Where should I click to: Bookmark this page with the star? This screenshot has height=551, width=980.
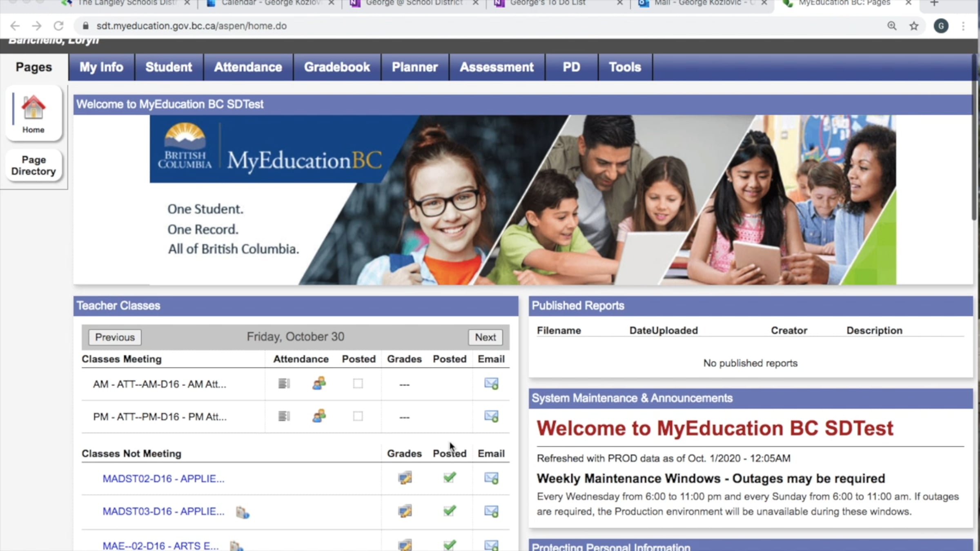point(914,26)
